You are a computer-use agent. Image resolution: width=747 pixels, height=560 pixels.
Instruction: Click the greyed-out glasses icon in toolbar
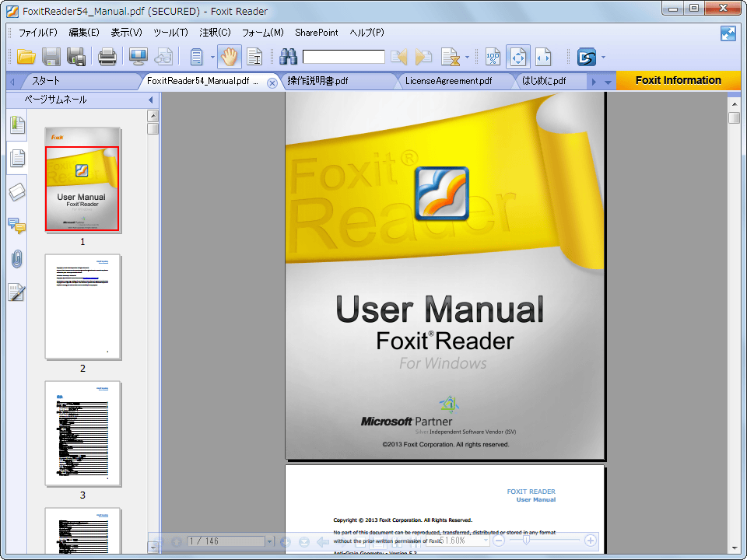[x=163, y=57]
